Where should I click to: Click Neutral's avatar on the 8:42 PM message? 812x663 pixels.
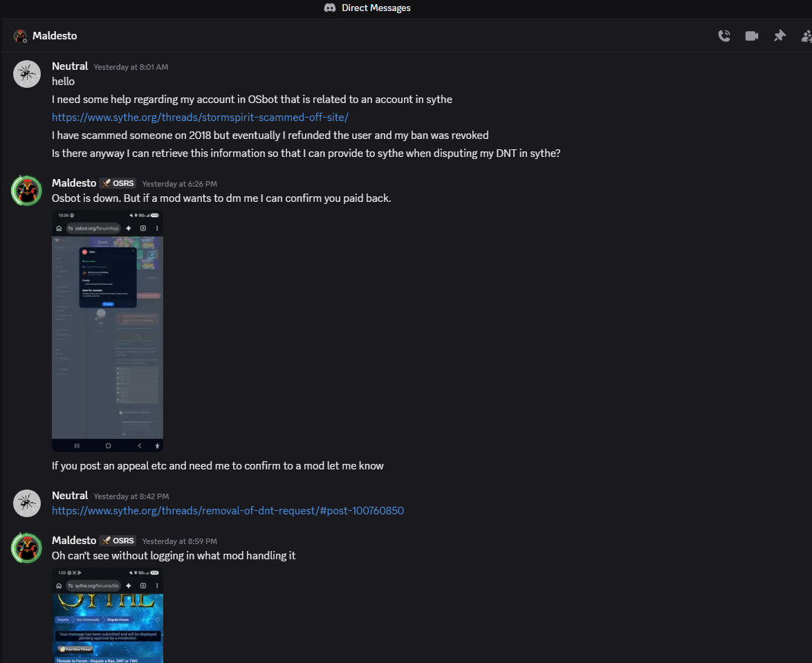click(x=27, y=503)
